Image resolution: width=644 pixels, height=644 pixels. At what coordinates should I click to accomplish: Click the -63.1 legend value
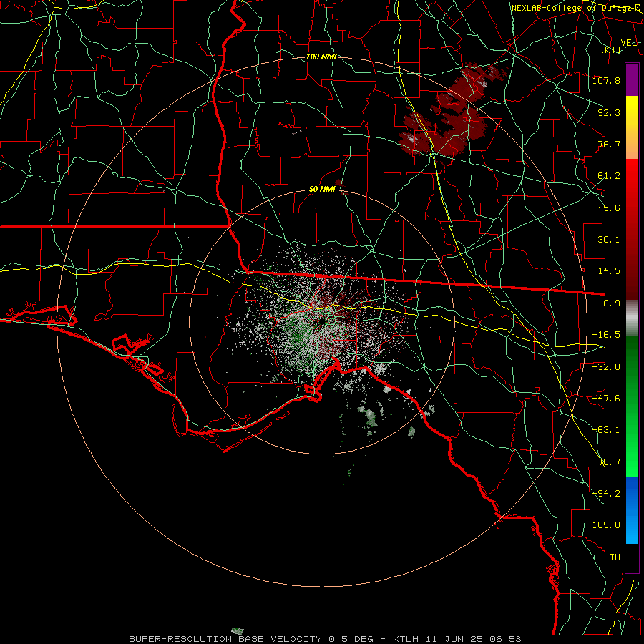click(x=606, y=430)
